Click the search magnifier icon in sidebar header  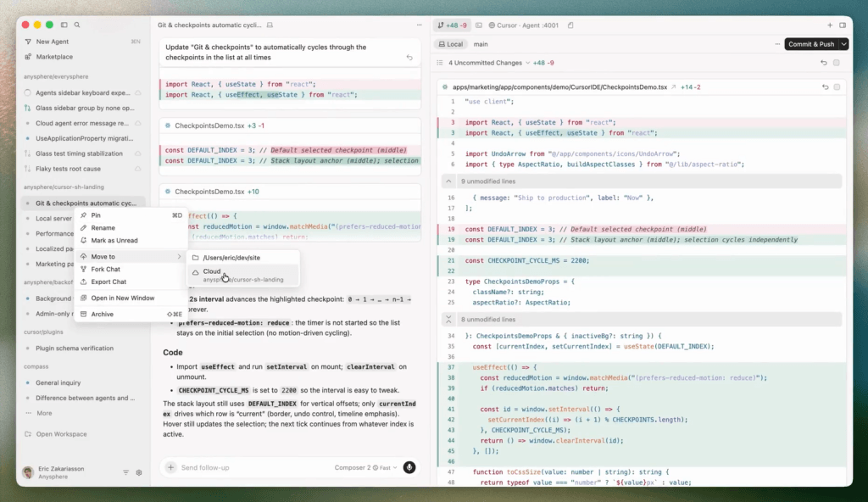[77, 25]
